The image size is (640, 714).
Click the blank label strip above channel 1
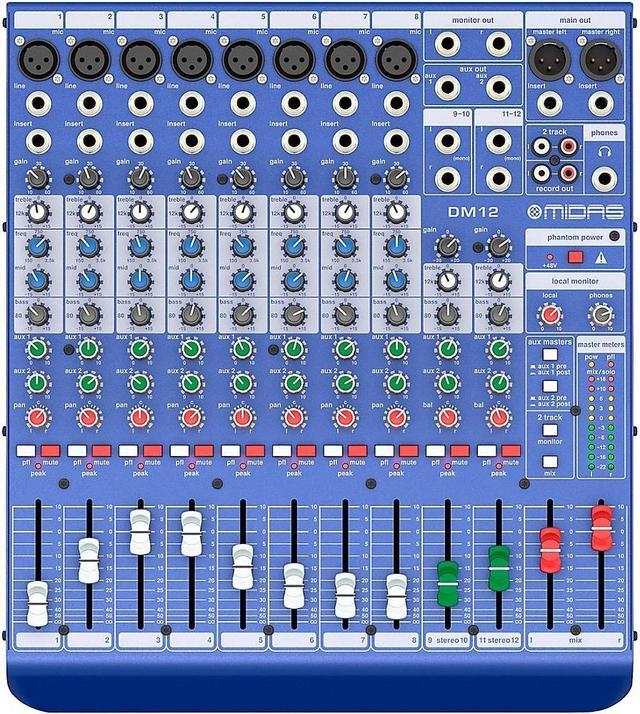click(38, 20)
